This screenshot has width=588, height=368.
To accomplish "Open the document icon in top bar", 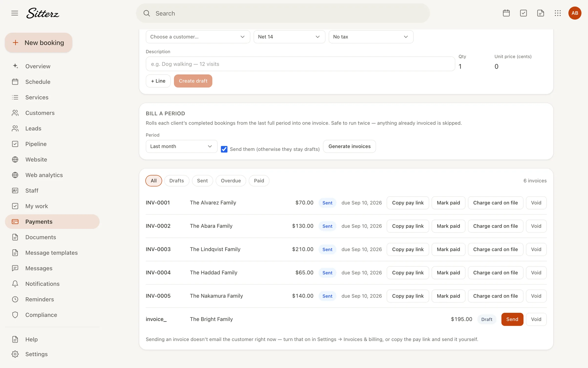I will [x=540, y=13].
